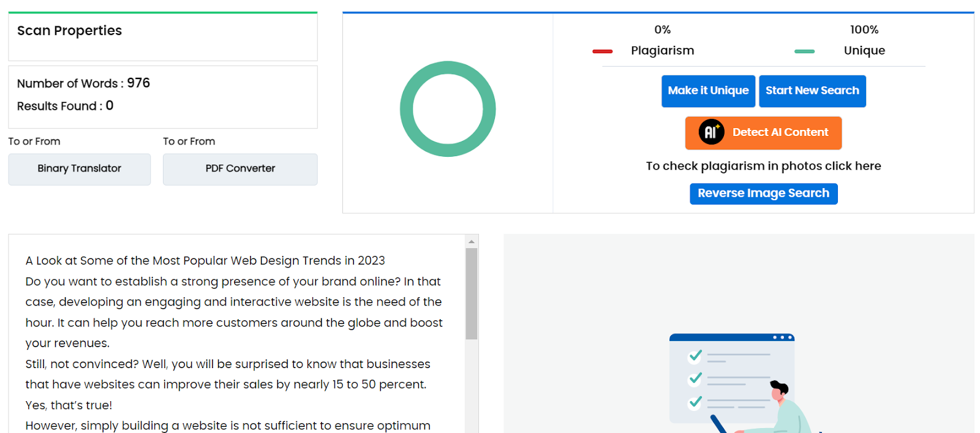
Task: Click the green circular uniqueness donut chart
Action: [448, 109]
